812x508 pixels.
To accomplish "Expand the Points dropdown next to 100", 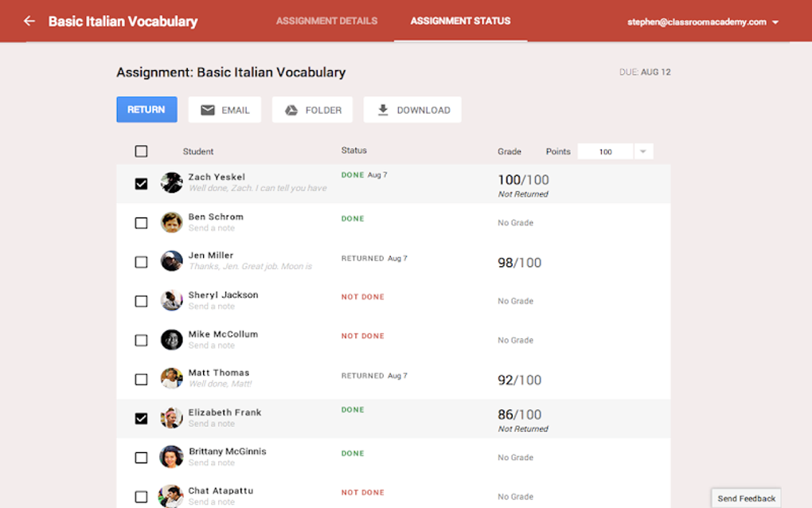I will tap(642, 150).
